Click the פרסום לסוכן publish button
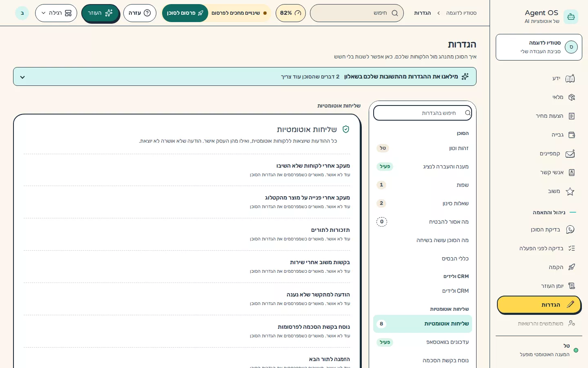The width and height of the screenshot is (588, 368). [185, 13]
